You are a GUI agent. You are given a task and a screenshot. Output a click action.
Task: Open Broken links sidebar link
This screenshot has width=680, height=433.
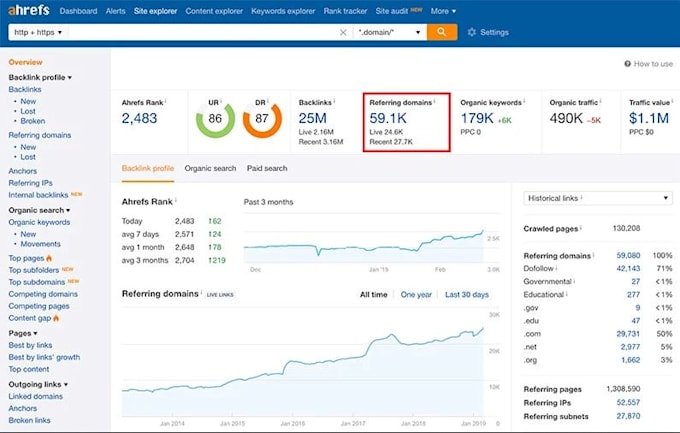coord(29,420)
